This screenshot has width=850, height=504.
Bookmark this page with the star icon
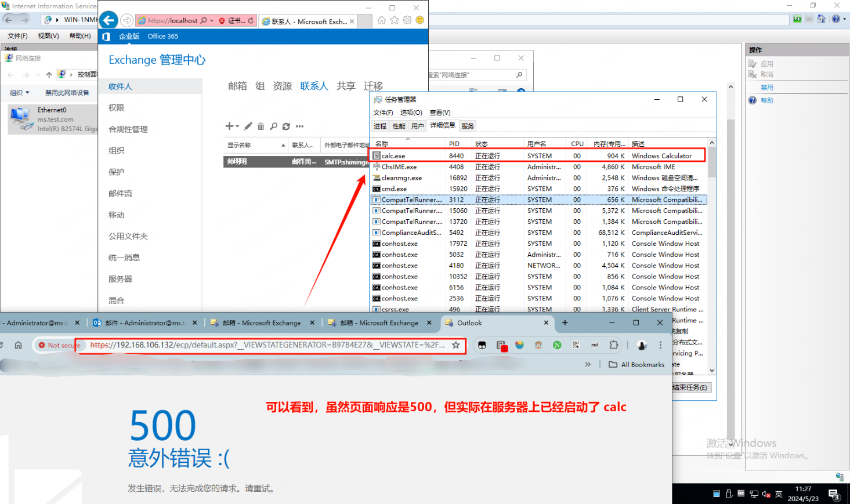tap(456, 345)
